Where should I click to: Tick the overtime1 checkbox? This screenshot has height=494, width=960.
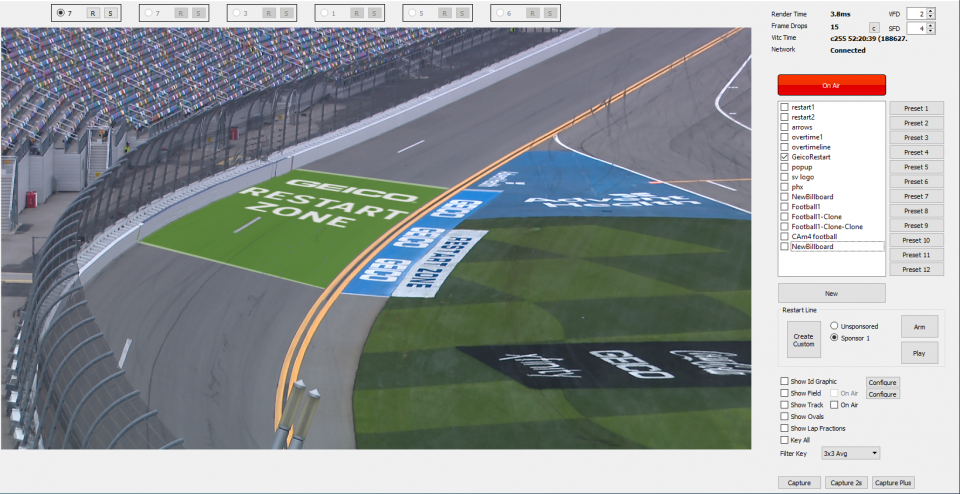784,137
